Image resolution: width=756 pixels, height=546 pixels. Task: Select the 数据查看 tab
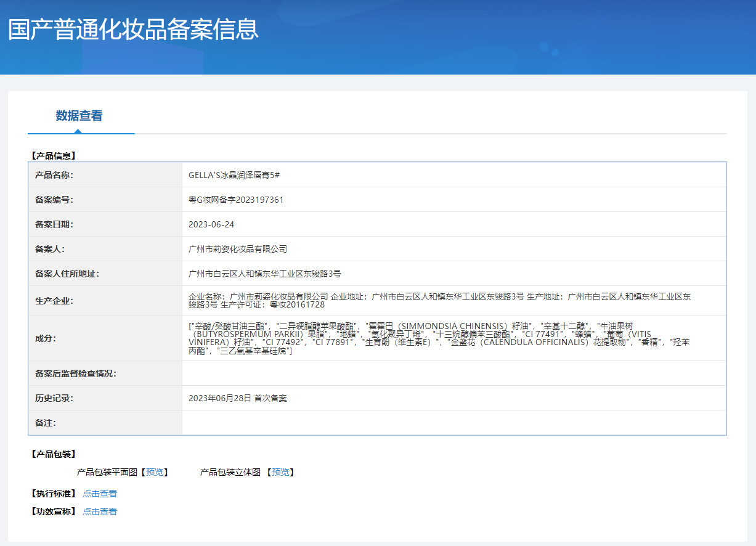(x=79, y=116)
